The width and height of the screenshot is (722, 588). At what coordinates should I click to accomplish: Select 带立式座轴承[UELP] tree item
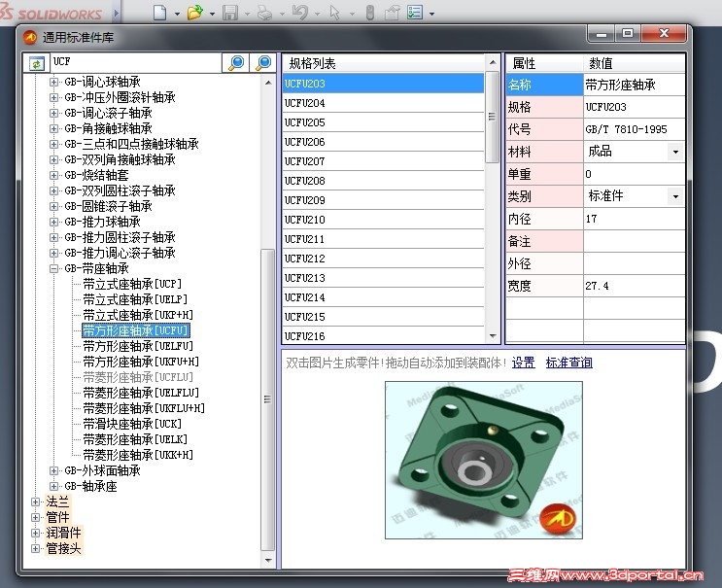tap(135, 299)
